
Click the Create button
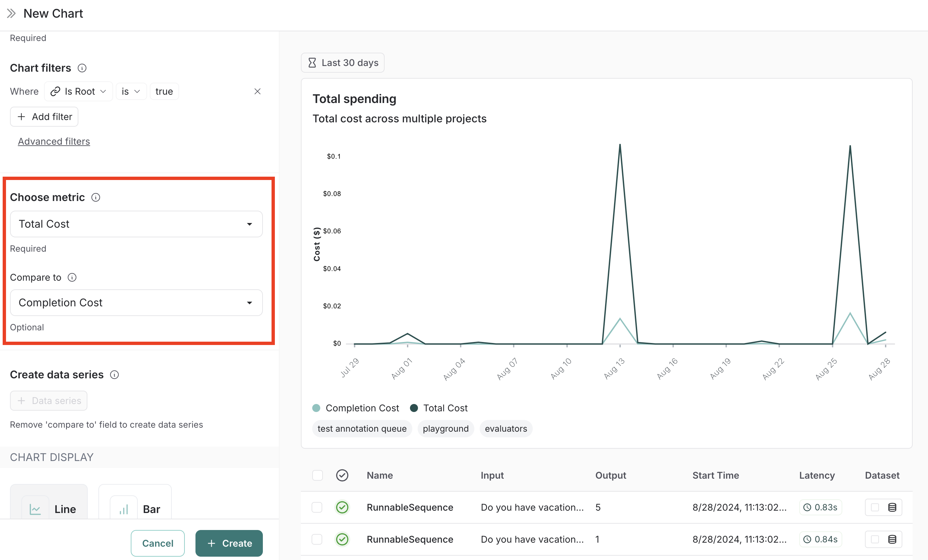tap(229, 543)
